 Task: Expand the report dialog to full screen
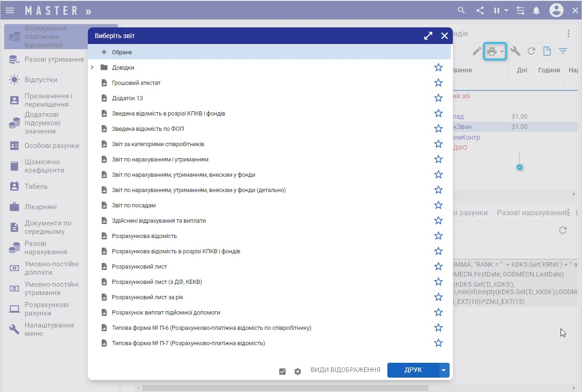click(428, 36)
